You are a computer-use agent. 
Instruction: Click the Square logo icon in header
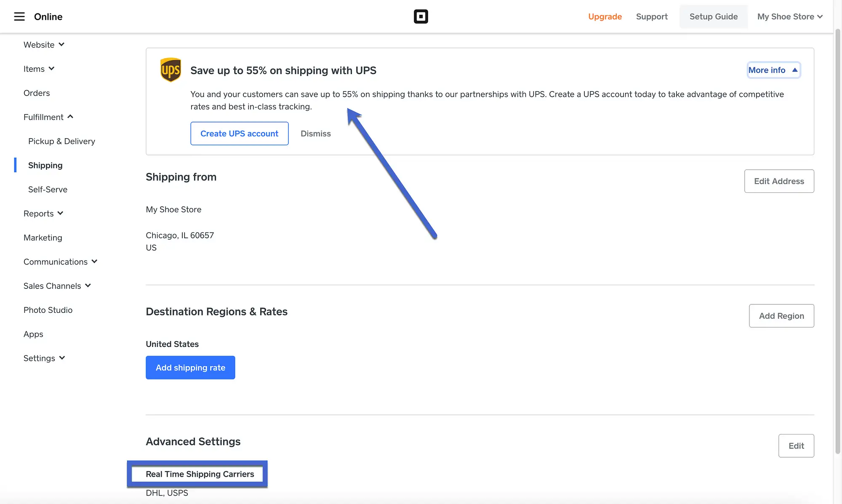tap(421, 16)
